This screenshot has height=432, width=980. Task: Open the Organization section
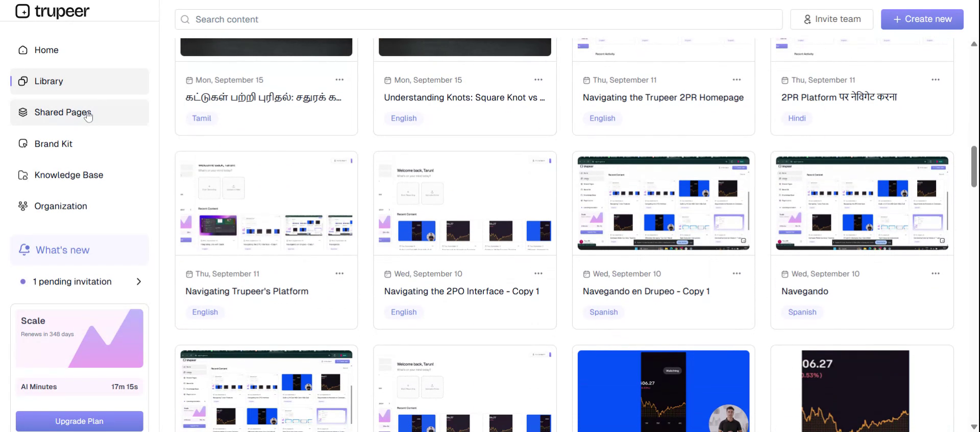coord(79,206)
